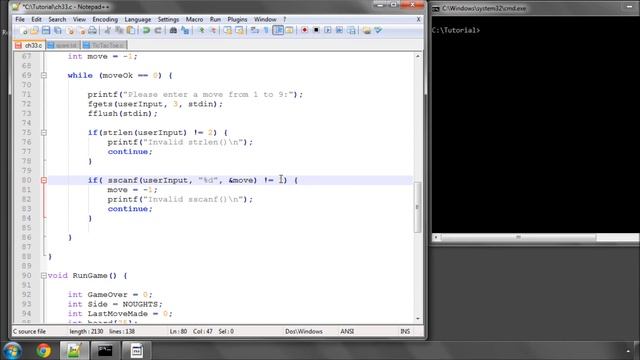Open the Run menu

click(215, 19)
